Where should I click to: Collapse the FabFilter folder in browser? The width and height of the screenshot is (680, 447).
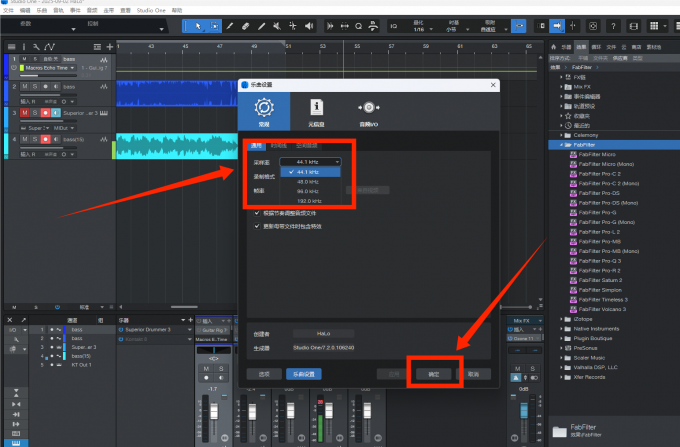[553, 144]
